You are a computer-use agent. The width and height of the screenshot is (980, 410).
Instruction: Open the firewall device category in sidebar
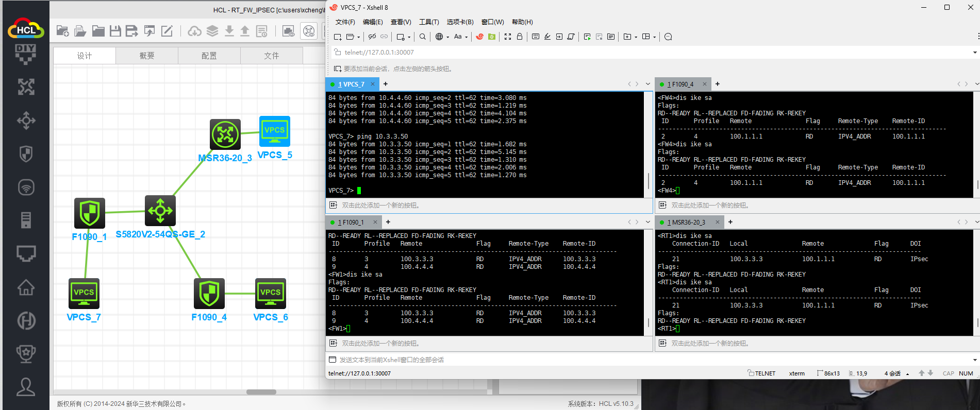tap(26, 153)
